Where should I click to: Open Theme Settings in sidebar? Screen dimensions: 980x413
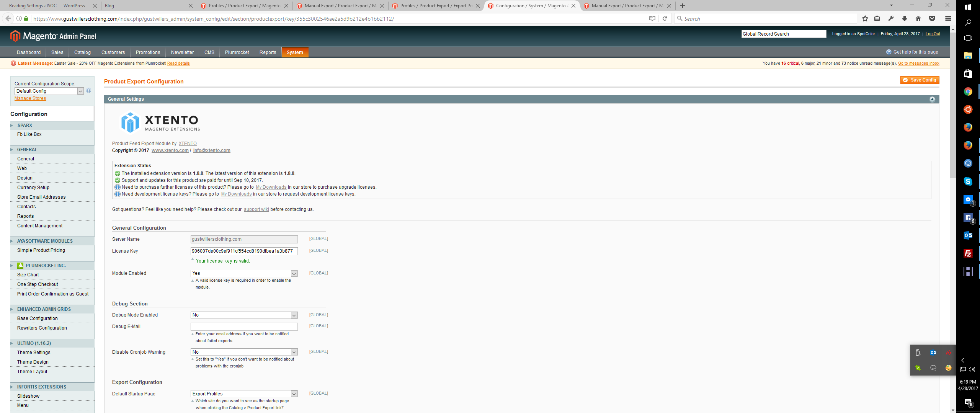coord(34,353)
